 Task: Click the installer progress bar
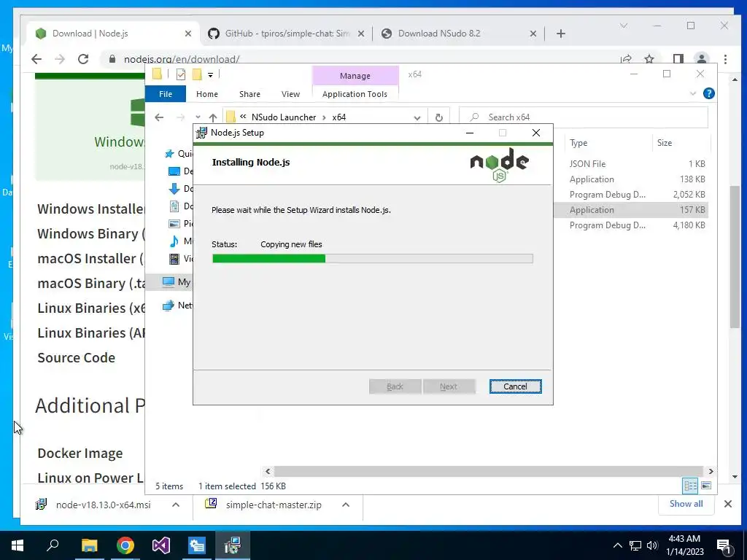(x=373, y=259)
